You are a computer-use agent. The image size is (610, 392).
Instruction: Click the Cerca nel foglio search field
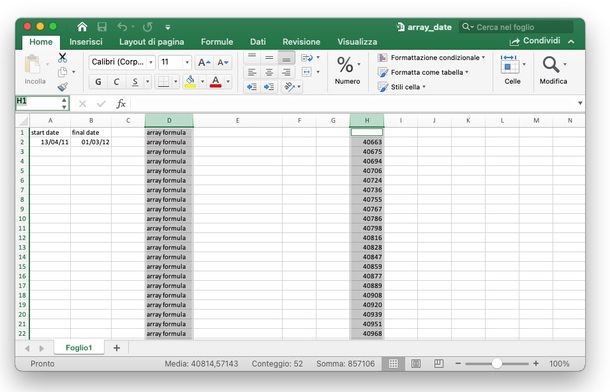[x=516, y=27]
